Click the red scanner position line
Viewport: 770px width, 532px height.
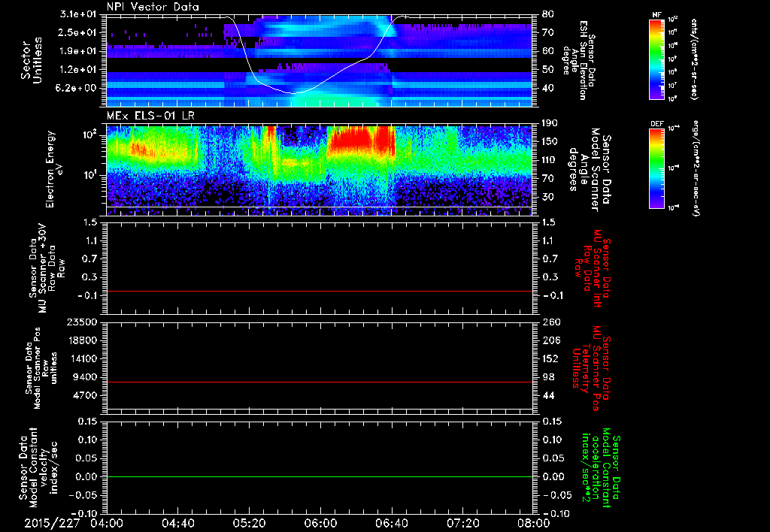pyautogui.click(x=319, y=382)
